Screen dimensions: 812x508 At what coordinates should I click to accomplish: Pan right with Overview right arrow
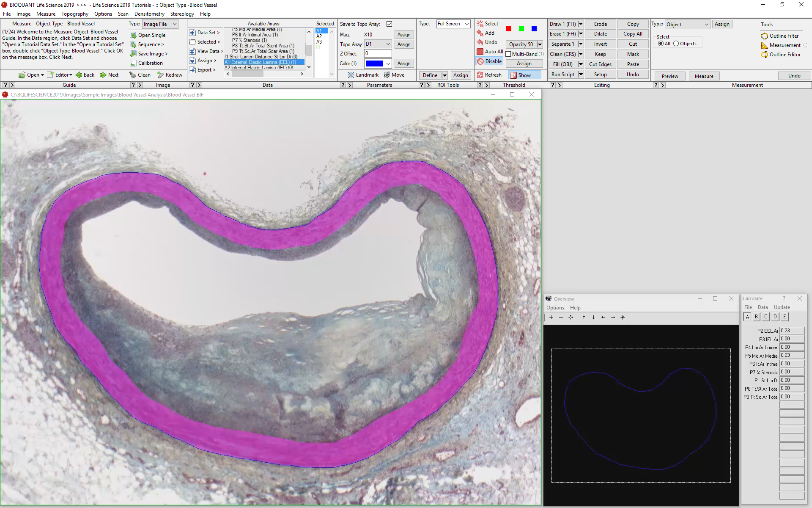(613, 317)
